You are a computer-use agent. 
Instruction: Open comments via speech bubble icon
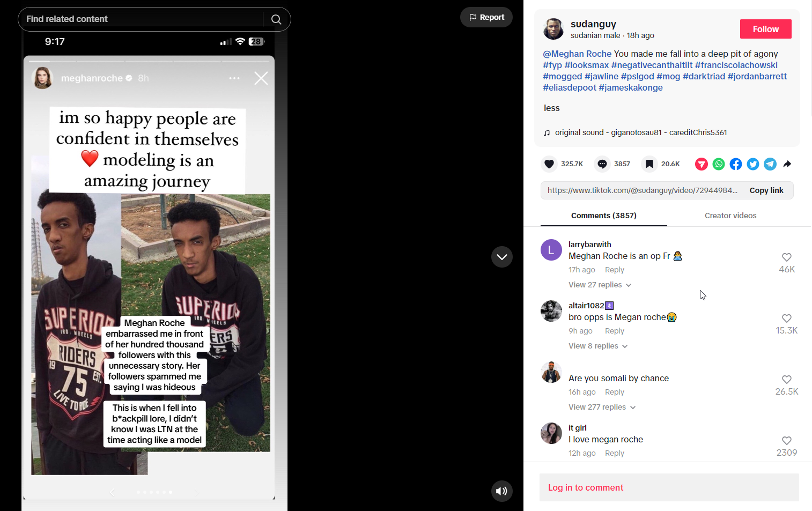click(602, 164)
